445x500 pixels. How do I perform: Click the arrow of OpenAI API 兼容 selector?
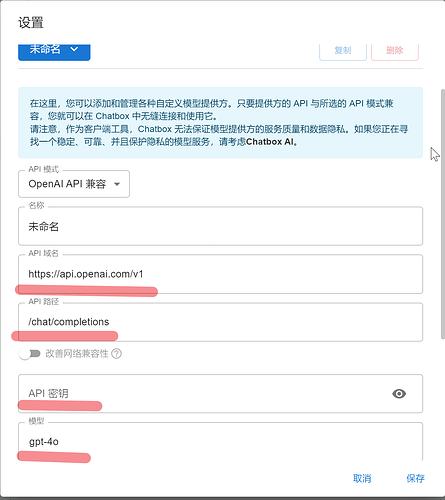(x=117, y=184)
